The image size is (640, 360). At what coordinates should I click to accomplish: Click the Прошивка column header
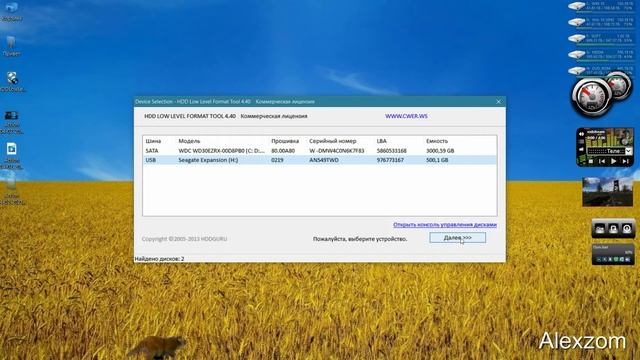click(x=285, y=141)
